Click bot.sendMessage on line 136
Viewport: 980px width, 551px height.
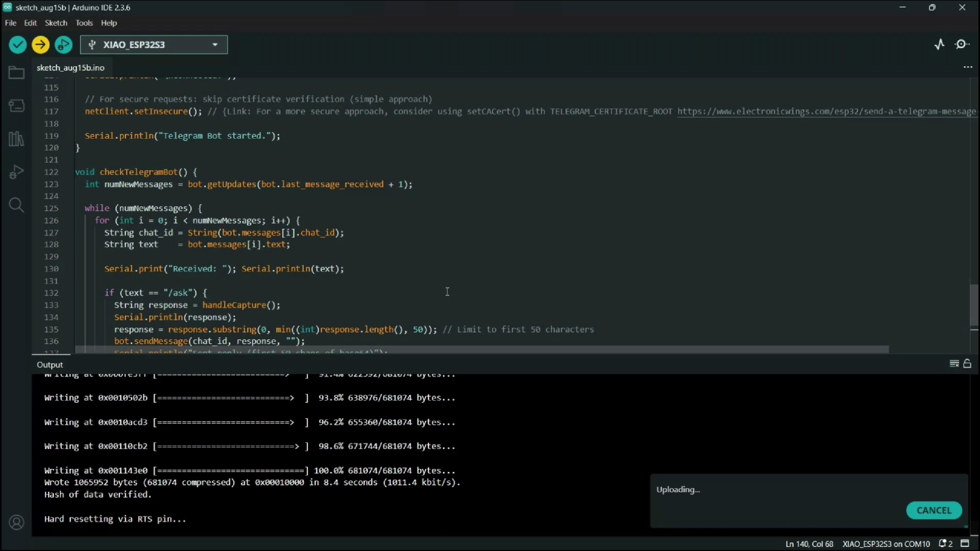(151, 341)
